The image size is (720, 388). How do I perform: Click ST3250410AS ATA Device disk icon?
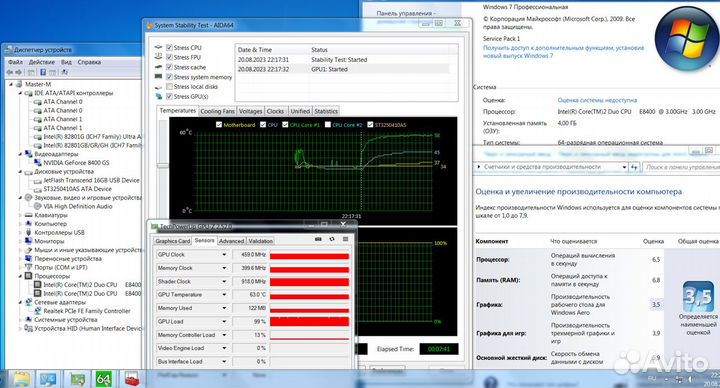(38, 189)
